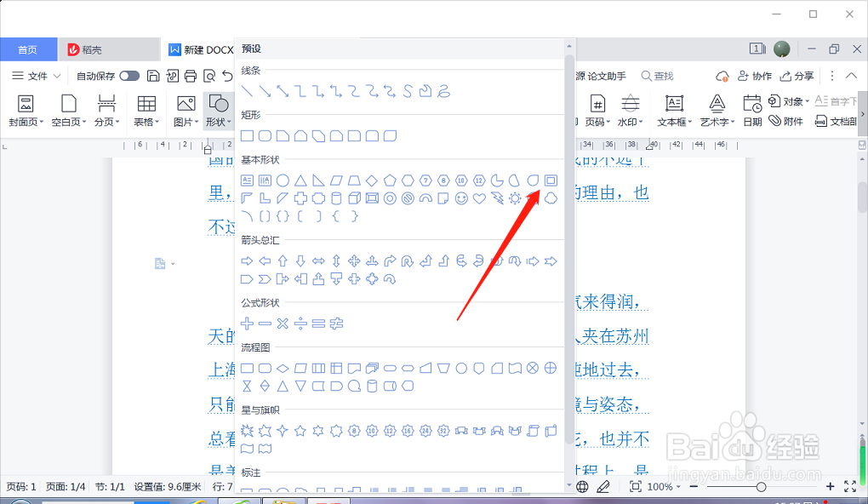Select the up arrow in 箭头总汇
Image resolution: width=868 pixels, height=504 pixels.
pyautogui.click(x=283, y=261)
